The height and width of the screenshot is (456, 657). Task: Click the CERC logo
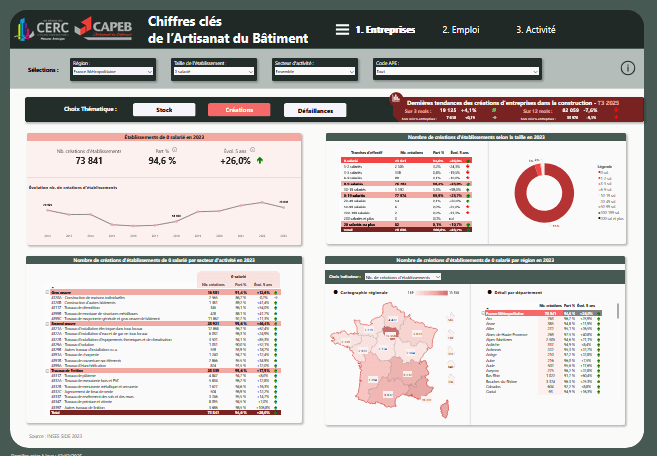(41, 28)
